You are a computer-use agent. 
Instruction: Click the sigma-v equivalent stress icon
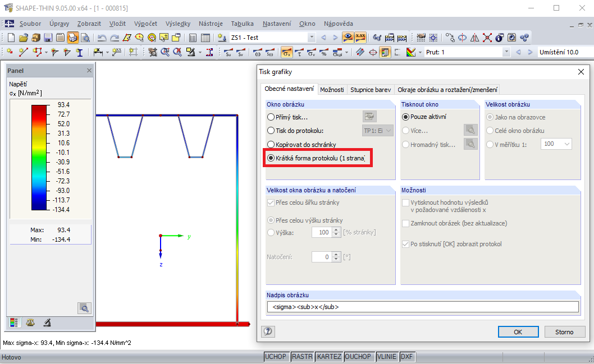312,52
